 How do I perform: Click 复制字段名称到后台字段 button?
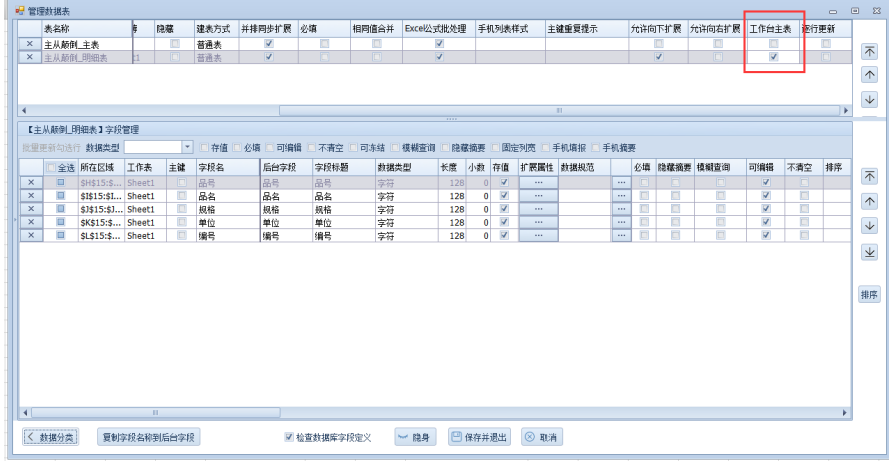[x=149, y=438]
